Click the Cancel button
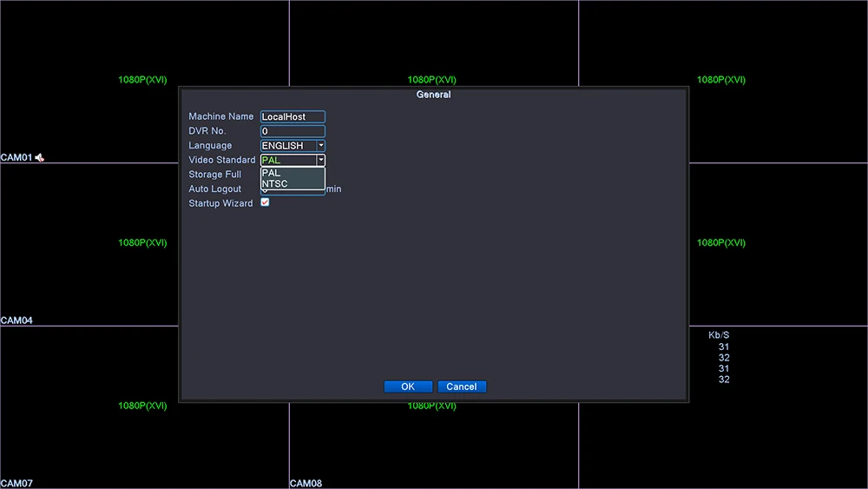This screenshot has width=868, height=489. coord(462,387)
